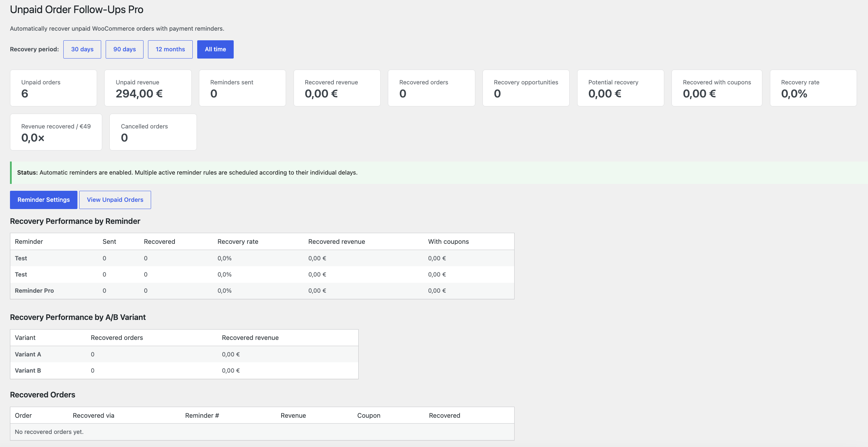Click View Unpaid Orders button
The height and width of the screenshot is (447, 868).
pos(115,200)
